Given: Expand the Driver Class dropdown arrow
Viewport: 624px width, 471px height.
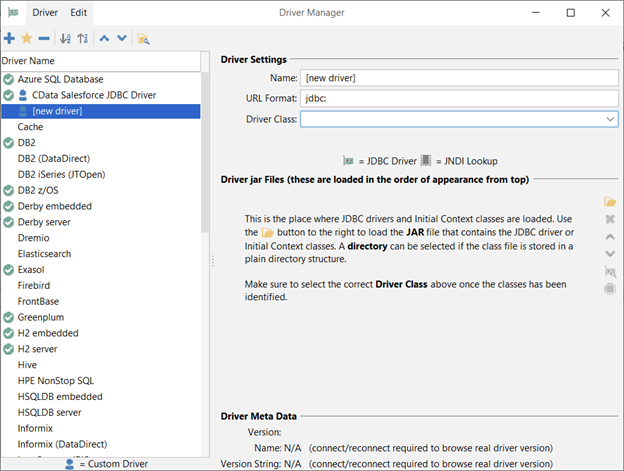Looking at the screenshot, I should point(610,119).
